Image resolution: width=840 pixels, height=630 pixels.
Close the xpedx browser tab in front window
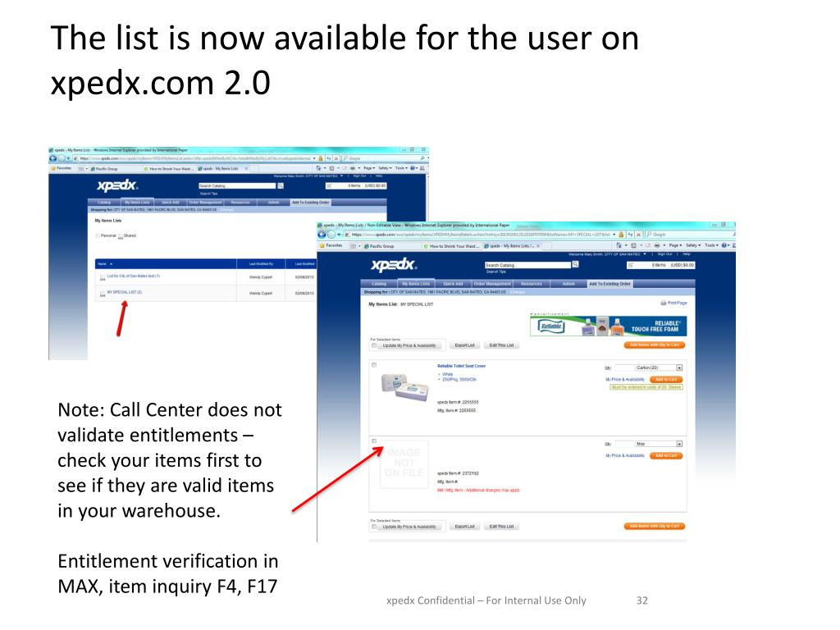point(538,246)
